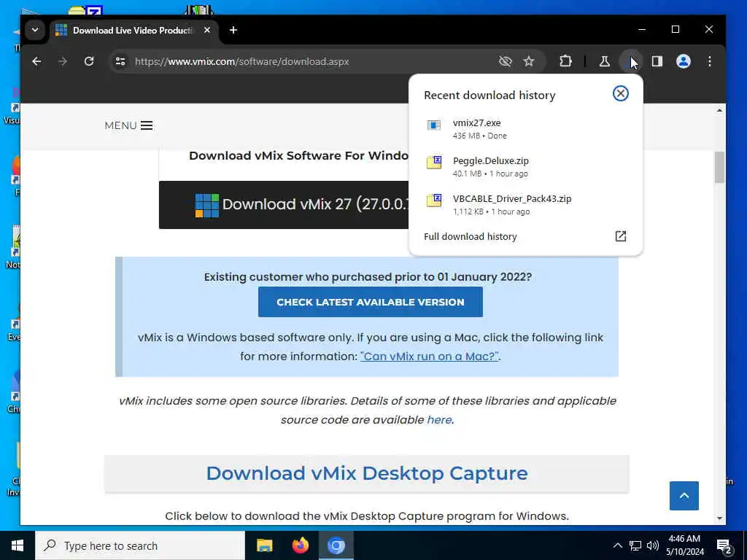This screenshot has height=560, width=747.
Task: Click the third-party cookies eye icon
Action: coord(505,61)
